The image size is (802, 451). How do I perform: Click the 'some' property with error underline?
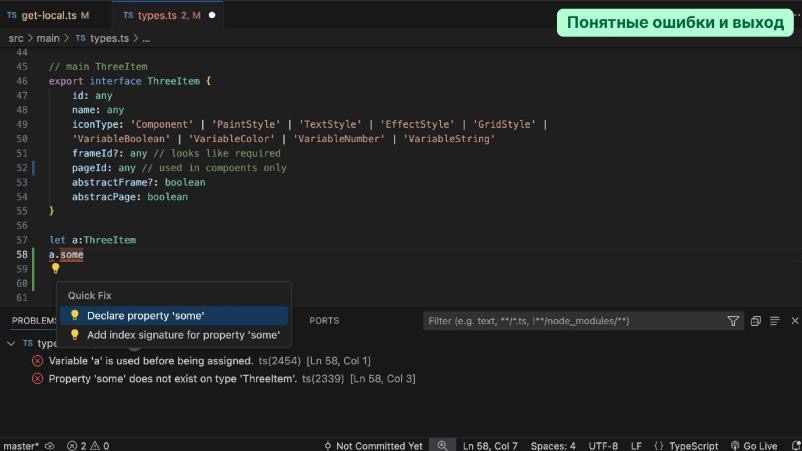[x=72, y=255]
